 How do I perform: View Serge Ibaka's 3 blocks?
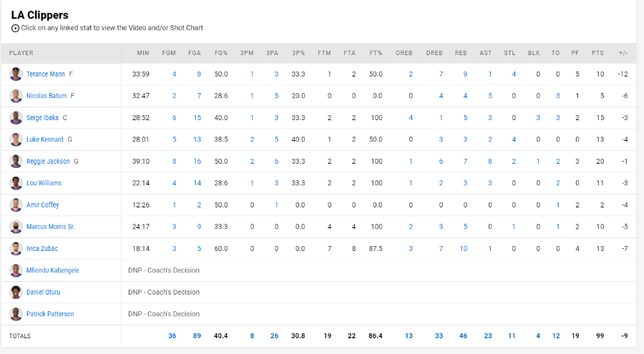click(538, 117)
